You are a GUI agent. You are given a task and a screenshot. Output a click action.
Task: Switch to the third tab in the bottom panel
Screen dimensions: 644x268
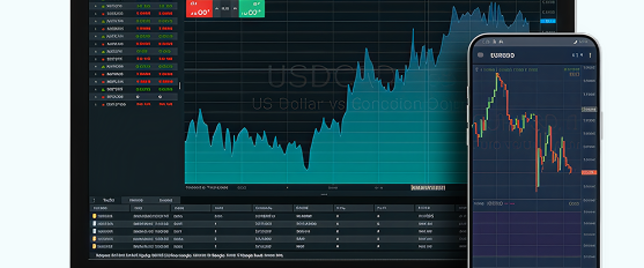click(x=166, y=200)
